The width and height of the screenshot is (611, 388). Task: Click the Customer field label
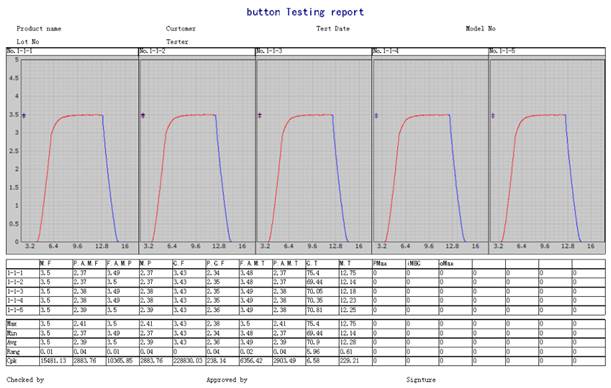tap(181, 28)
